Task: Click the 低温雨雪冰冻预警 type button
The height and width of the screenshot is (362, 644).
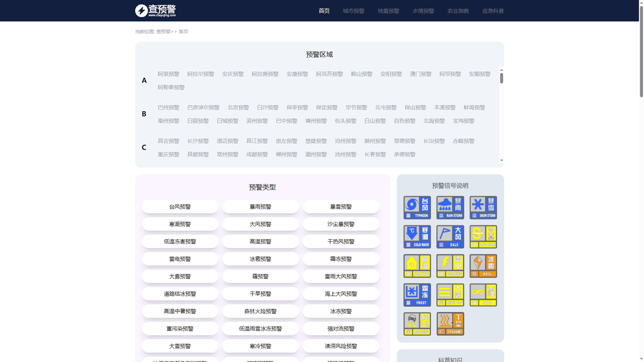Action: 261,328
